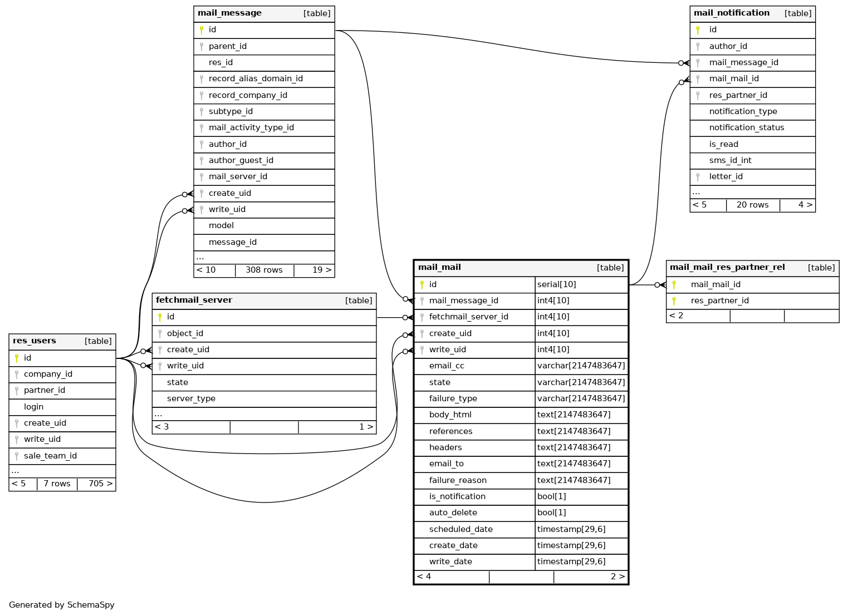Image resolution: width=848 pixels, height=616 pixels.
Task: Expand the ellipsis row in mail_message table
Action: (x=200, y=257)
